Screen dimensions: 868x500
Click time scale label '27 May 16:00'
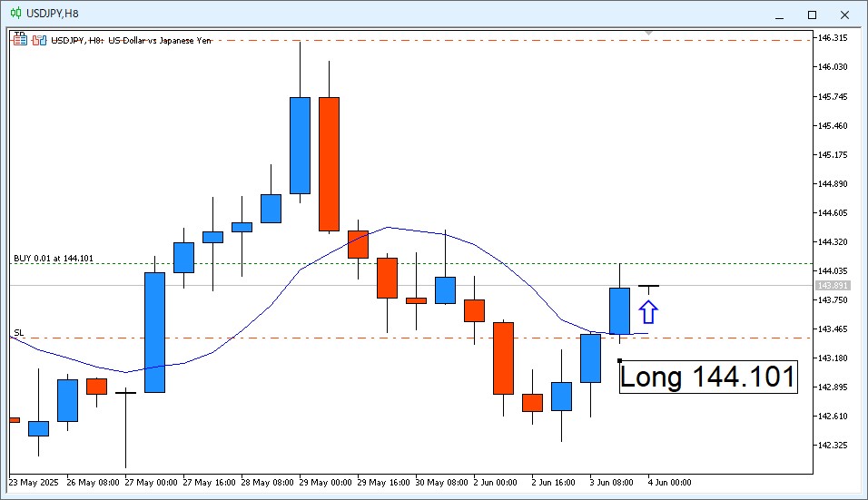(209, 482)
